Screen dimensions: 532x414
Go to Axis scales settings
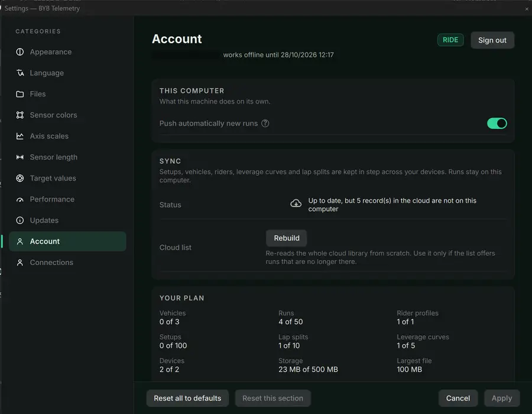[67, 136]
